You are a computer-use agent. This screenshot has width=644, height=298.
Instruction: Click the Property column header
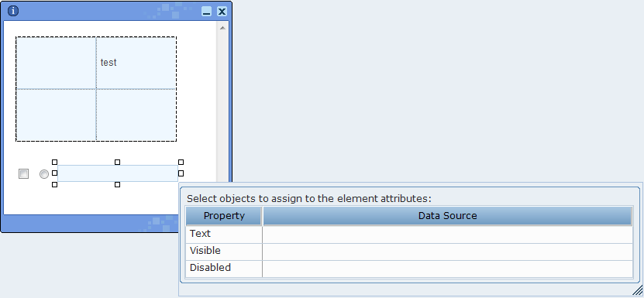point(224,216)
